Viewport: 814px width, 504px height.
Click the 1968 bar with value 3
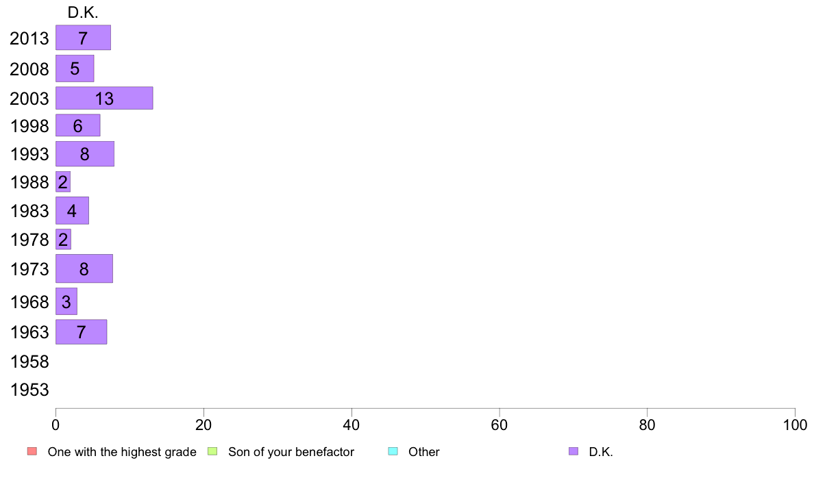point(66,301)
